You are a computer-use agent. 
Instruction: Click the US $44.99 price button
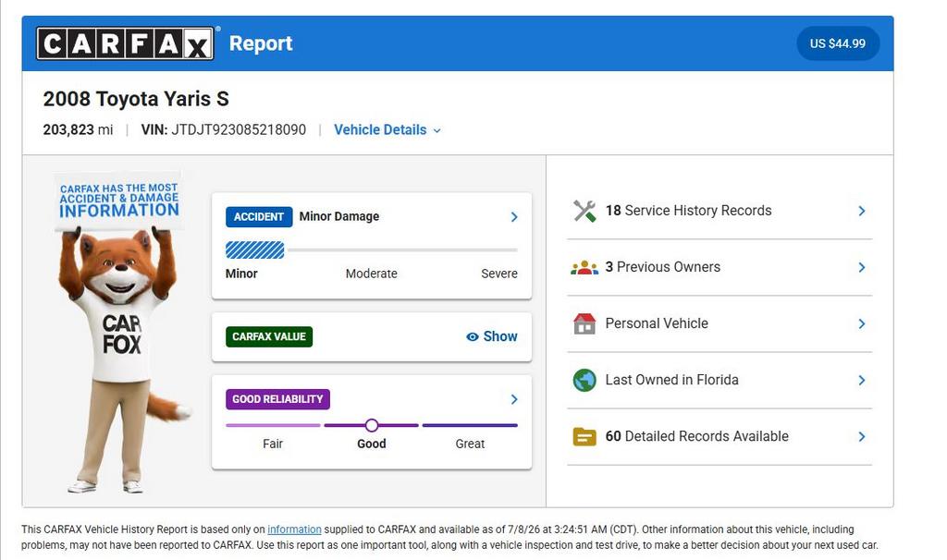(838, 43)
